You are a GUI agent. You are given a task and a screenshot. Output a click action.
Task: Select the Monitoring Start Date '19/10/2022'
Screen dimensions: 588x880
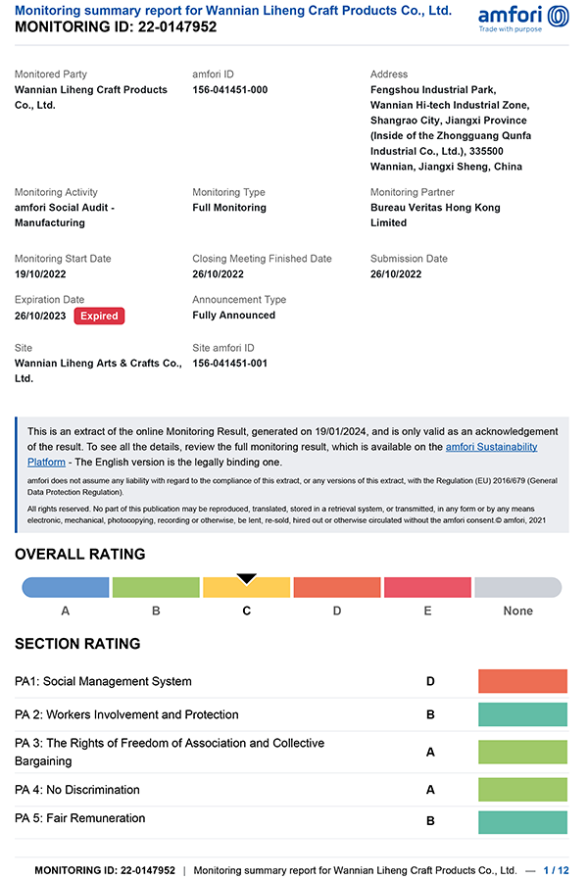click(x=40, y=273)
